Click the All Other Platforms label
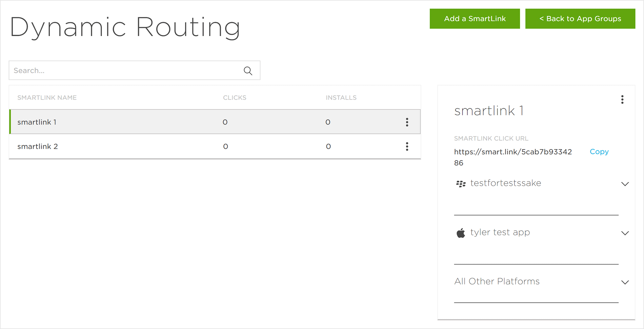The width and height of the screenshot is (644, 329). (x=496, y=281)
